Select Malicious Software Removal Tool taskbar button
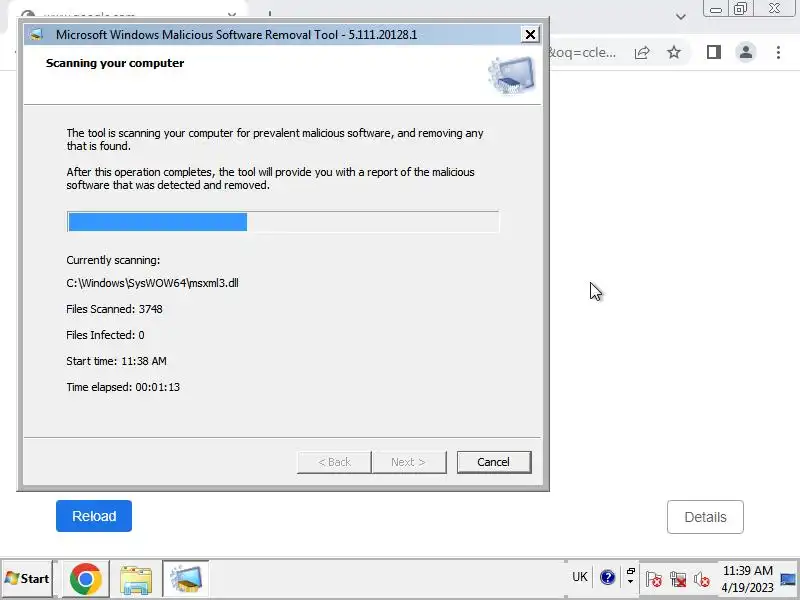Screen dimensions: 800x600 click(x=186, y=579)
